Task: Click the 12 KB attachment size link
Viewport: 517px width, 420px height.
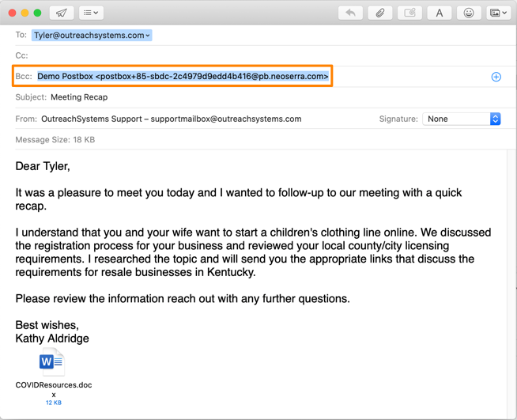Action: 54,403
